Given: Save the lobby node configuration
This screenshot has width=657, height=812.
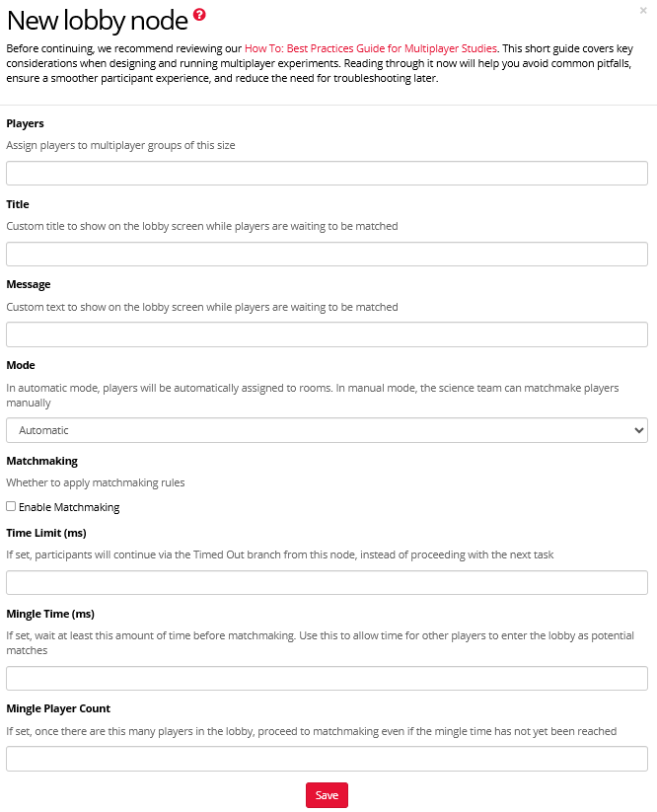Looking at the screenshot, I should pyautogui.click(x=327, y=794).
